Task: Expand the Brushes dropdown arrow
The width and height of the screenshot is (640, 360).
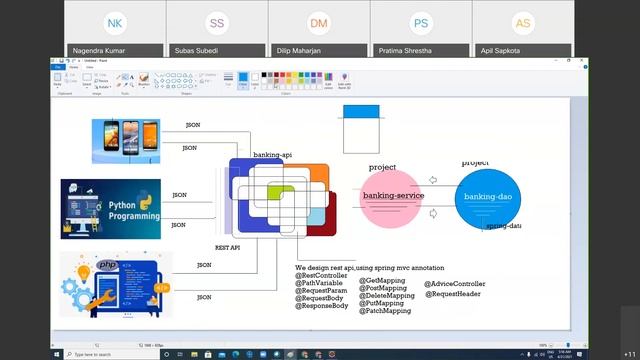Action: 144,87
